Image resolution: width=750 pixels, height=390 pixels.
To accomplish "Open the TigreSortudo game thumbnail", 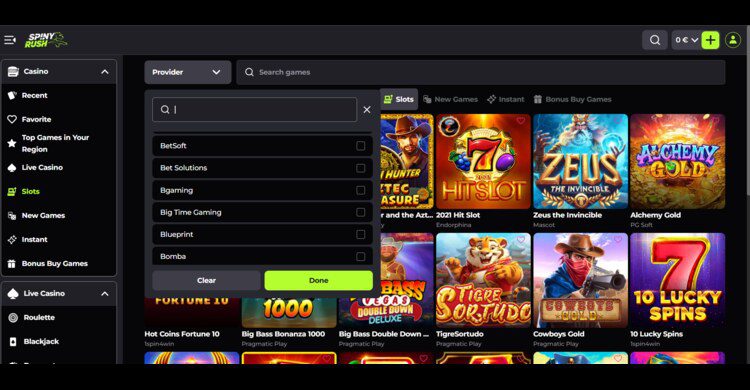I will (483, 280).
